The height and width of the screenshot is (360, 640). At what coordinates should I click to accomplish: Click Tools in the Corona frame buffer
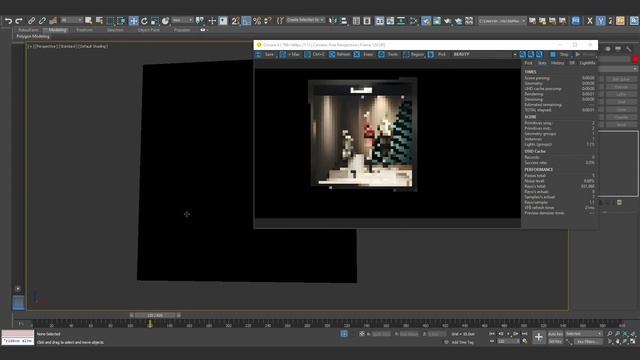point(388,54)
